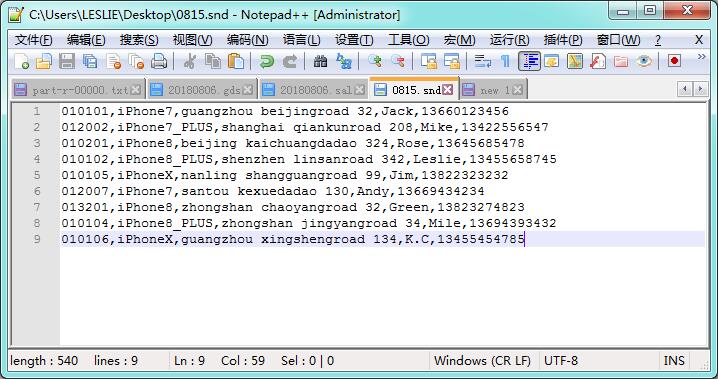Zoom in using the magnifier plus icon
This screenshot has width=718, height=379.
pos(375,61)
